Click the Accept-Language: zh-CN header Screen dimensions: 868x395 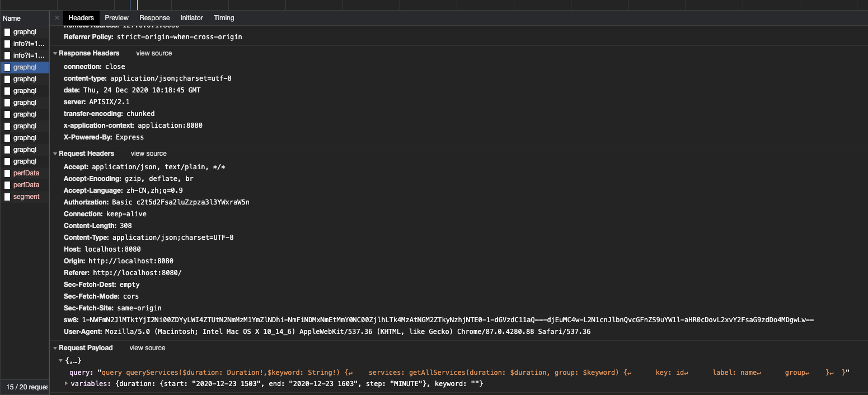123,190
